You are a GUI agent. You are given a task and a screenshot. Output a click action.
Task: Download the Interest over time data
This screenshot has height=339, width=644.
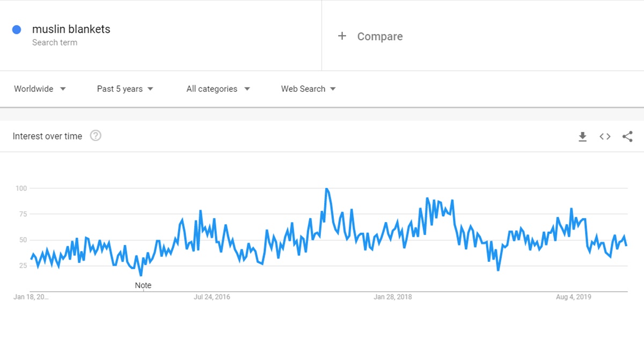click(x=582, y=137)
